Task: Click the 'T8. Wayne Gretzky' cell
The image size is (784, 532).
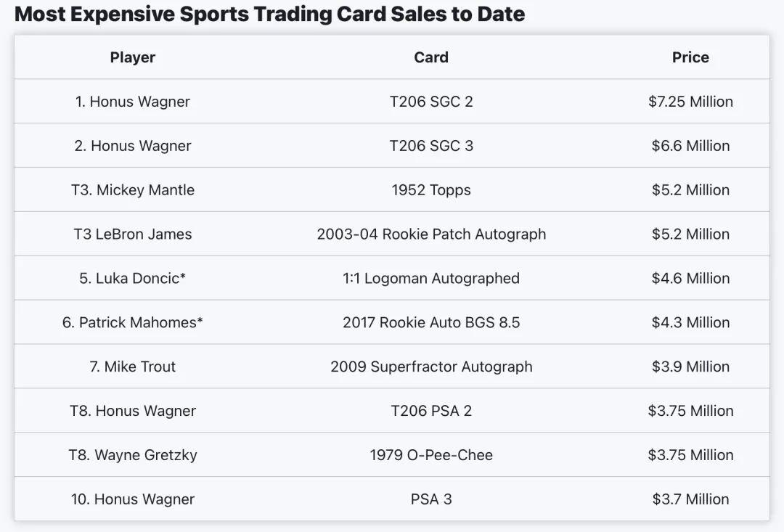Action: (x=133, y=455)
